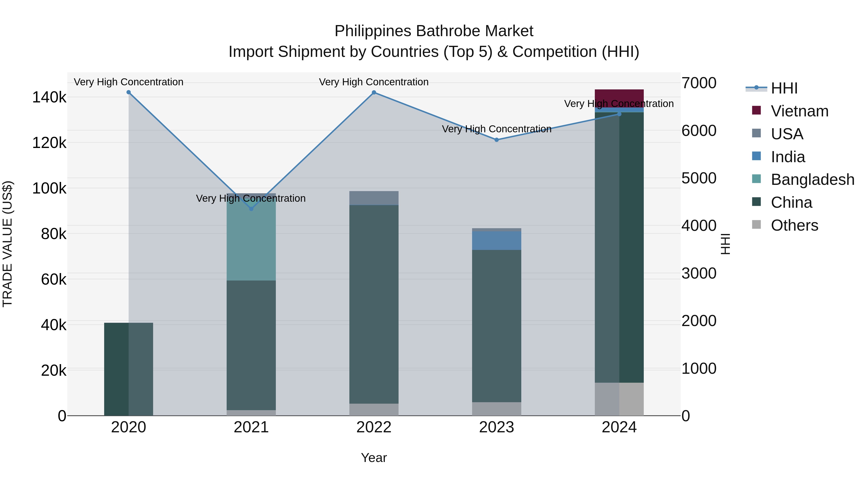Click the 2022 China bar segment

[374, 304]
